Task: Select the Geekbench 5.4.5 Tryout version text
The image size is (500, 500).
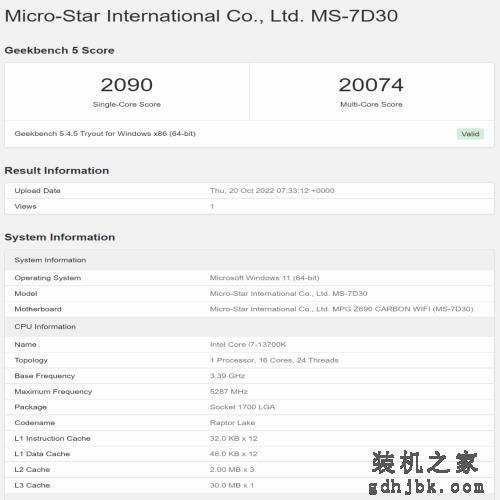Action: tap(105, 134)
